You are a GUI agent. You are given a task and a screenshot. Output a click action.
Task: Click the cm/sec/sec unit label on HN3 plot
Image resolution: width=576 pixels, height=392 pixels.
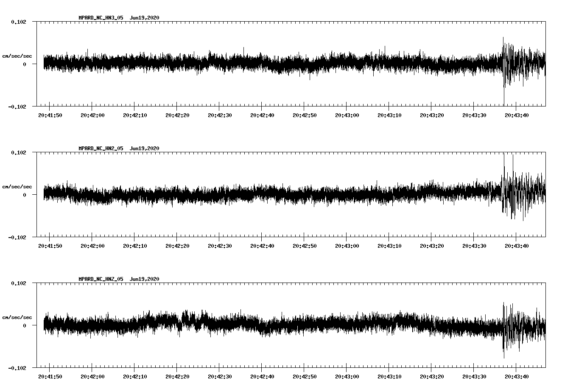[x=17, y=56]
